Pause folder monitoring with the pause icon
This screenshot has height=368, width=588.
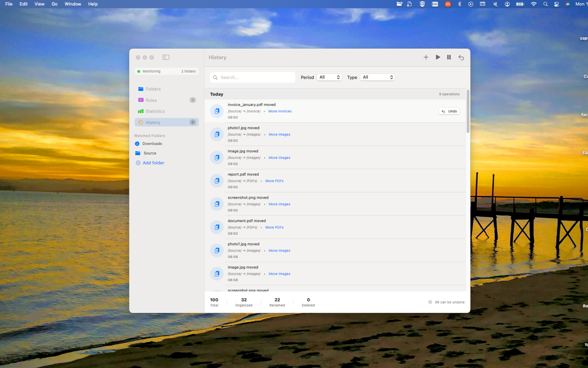click(449, 57)
